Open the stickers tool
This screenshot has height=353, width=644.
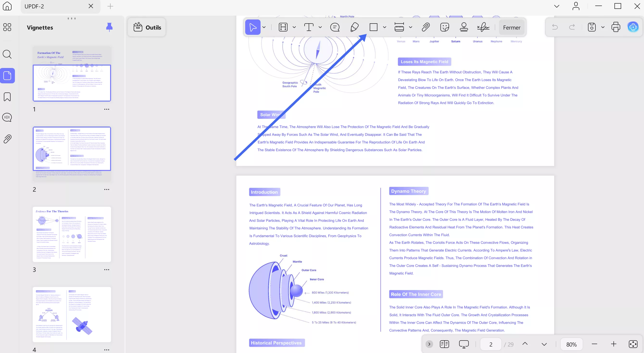pos(445,27)
